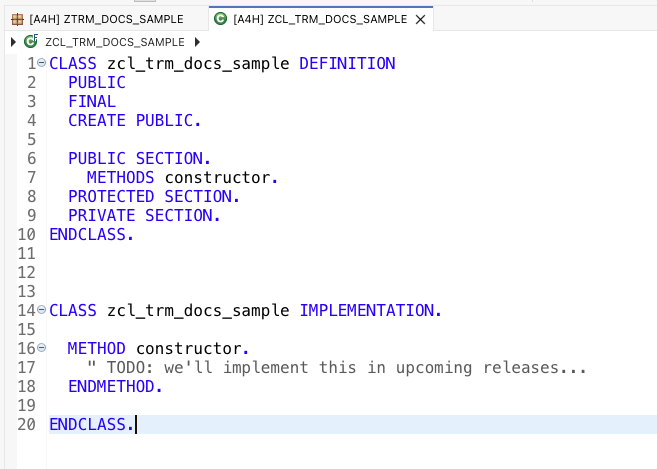The height and width of the screenshot is (469, 657).
Task: Collapse the constructor method at line 16
Action: pyautogui.click(x=41, y=347)
